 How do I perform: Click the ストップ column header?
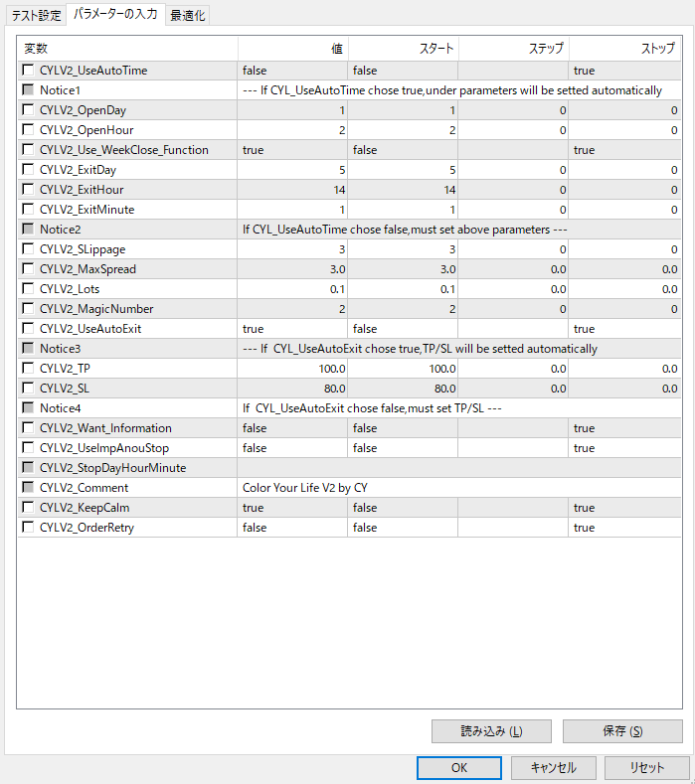pos(625,49)
